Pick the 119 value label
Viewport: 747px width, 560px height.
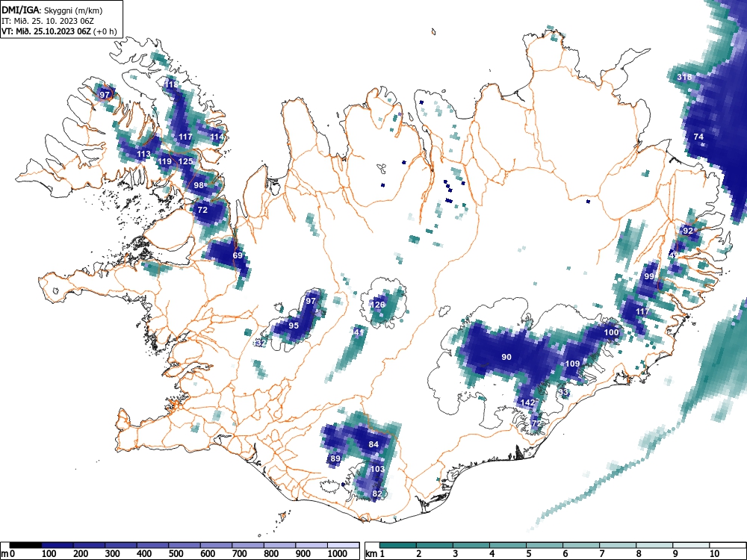[x=164, y=161]
